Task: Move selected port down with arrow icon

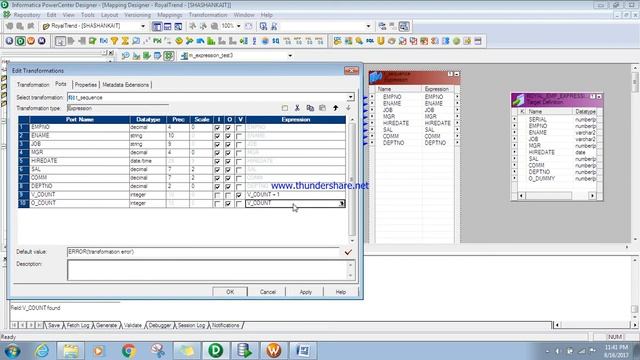Action: tap(348, 108)
